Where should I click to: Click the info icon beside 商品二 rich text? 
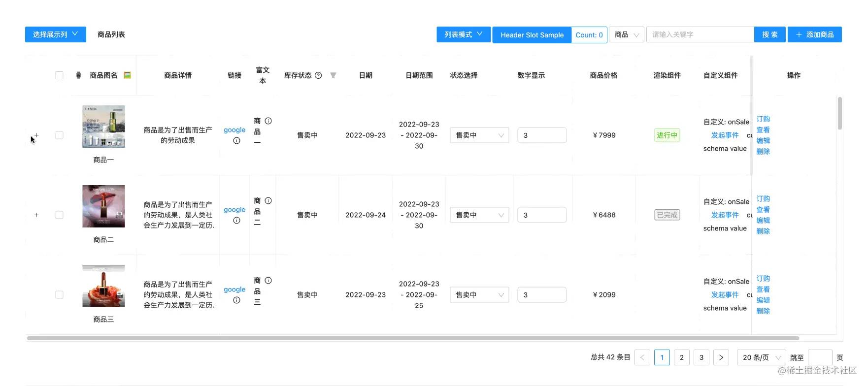268,201
